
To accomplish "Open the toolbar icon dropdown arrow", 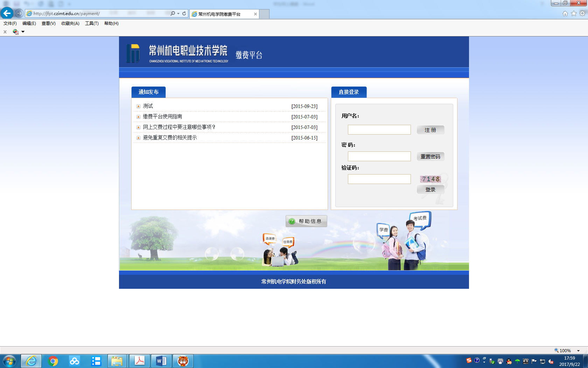I will coord(23,32).
